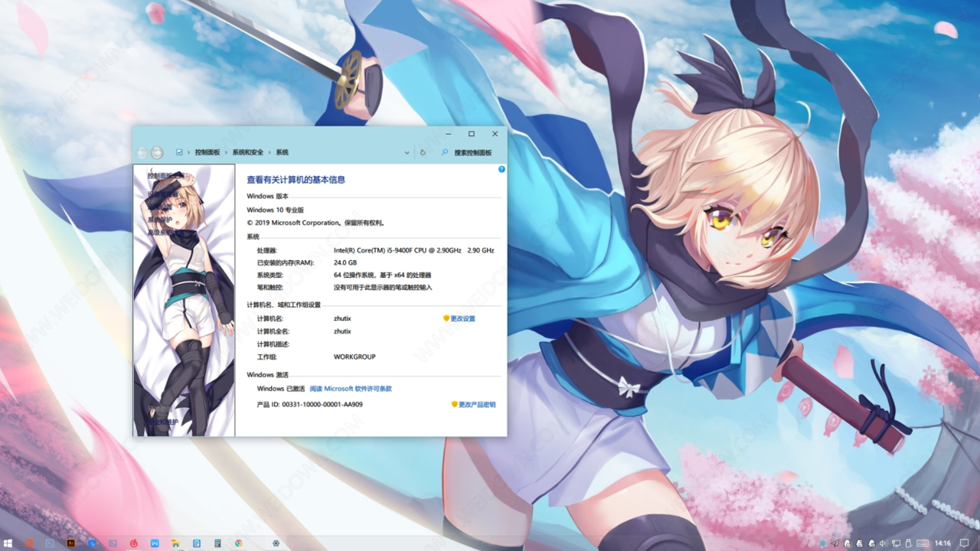Image resolution: width=980 pixels, height=551 pixels.
Task: Open 远程设置 sidebar link
Action: click(159, 207)
